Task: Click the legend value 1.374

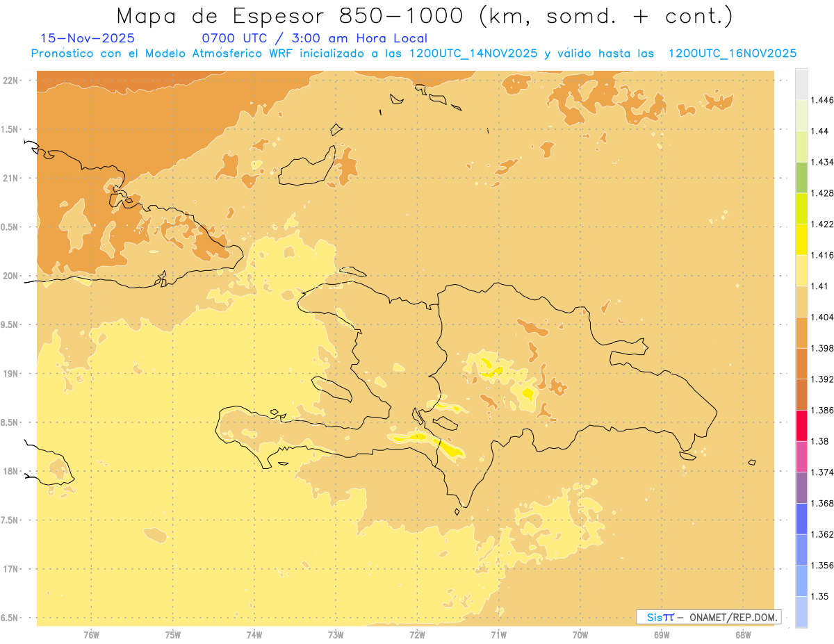Action: click(x=824, y=472)
